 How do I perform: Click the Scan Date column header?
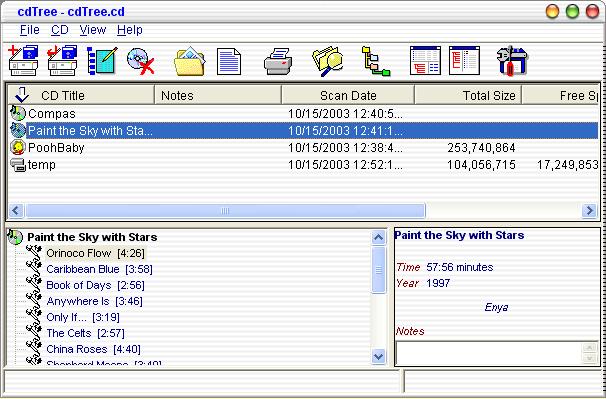pos(348,95)
